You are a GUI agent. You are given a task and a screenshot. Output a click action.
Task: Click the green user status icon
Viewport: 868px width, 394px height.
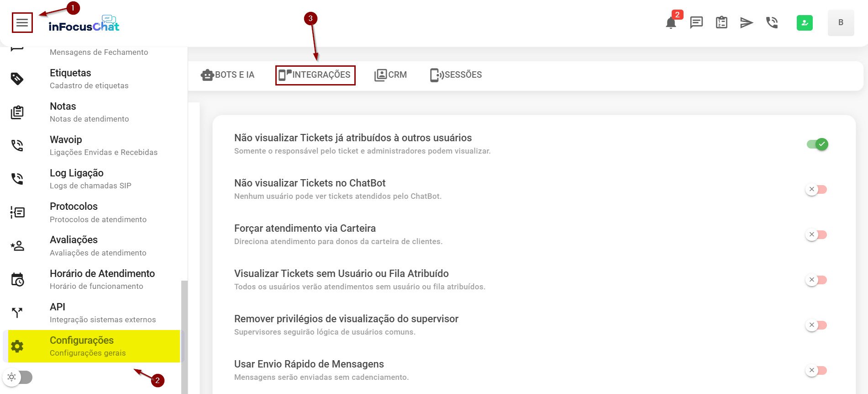coord(805,23)
